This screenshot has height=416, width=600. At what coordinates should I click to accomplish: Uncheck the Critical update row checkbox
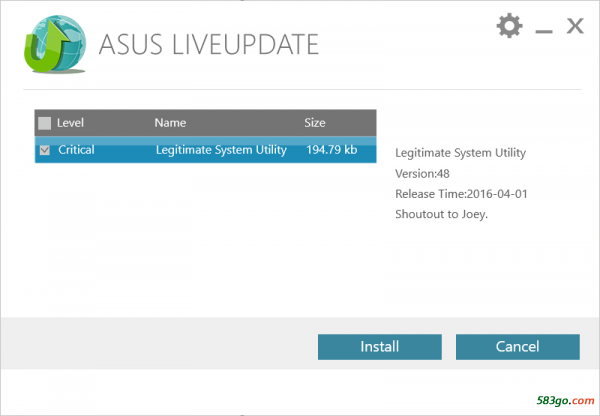(x=44, y=150)
